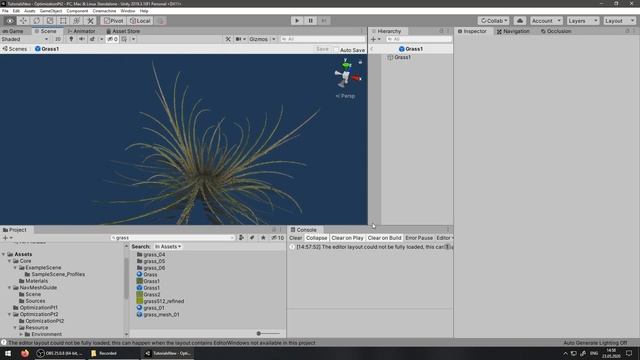Open grid settings dropdown arrow
The image size is (640, 360).
coord(133,39)
